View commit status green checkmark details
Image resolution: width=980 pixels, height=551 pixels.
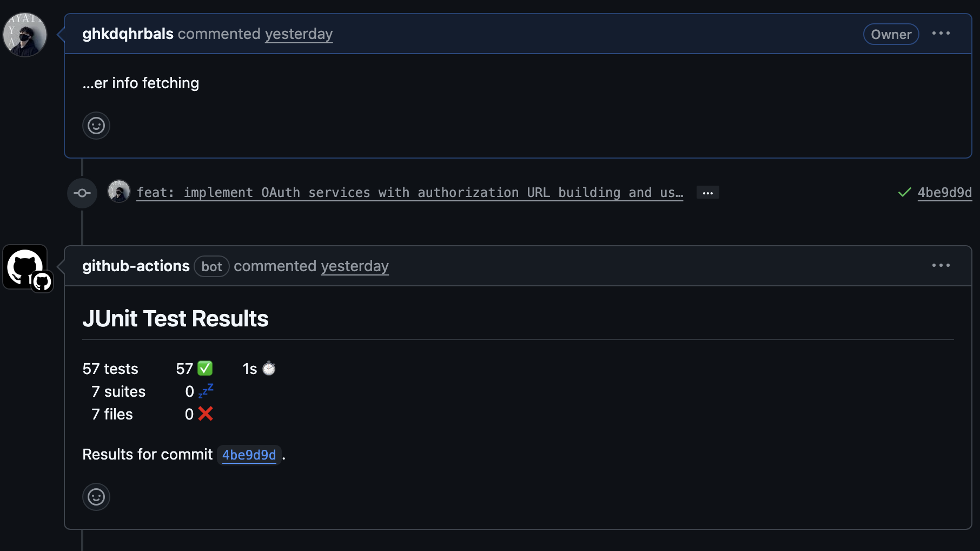tap(904, 192)
